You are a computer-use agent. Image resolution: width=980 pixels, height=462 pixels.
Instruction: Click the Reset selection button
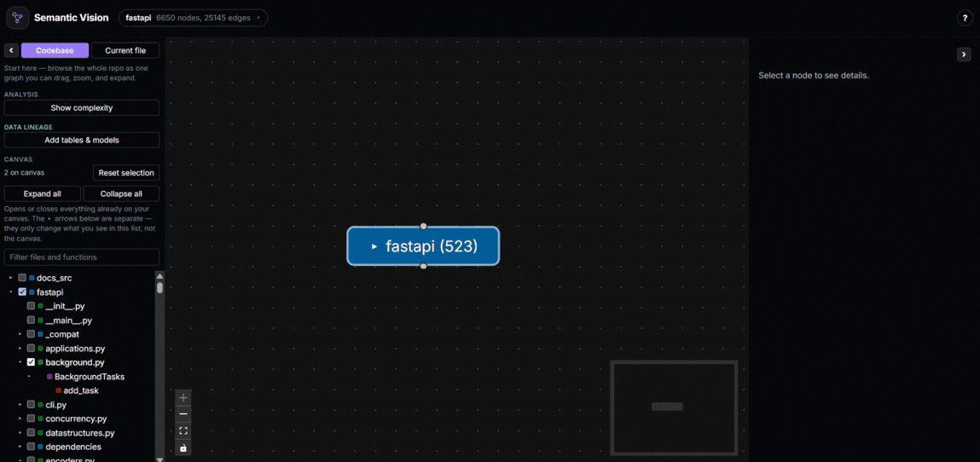click(125, 173)
